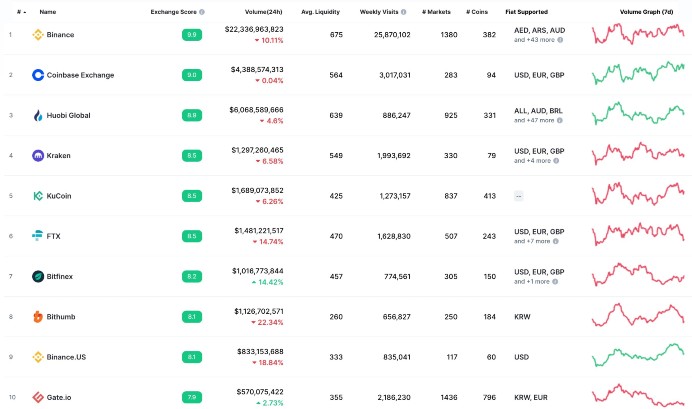
Task: Sort table by Volume(24h) header
Action: pyautogui.click(x=263, y=12)
